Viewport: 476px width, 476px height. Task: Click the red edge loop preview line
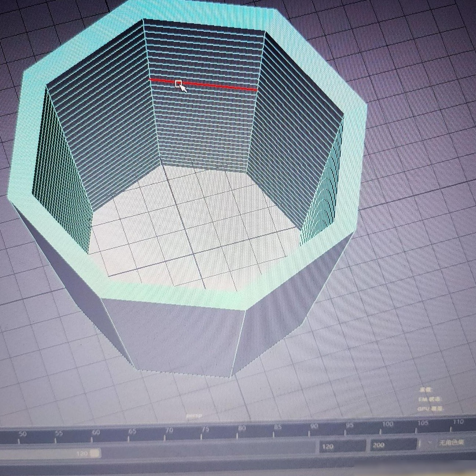(203, 84)
